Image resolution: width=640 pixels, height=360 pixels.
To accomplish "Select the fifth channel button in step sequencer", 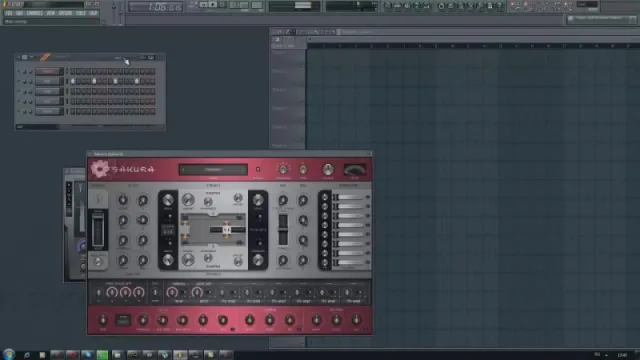I will tap(47, 111).
